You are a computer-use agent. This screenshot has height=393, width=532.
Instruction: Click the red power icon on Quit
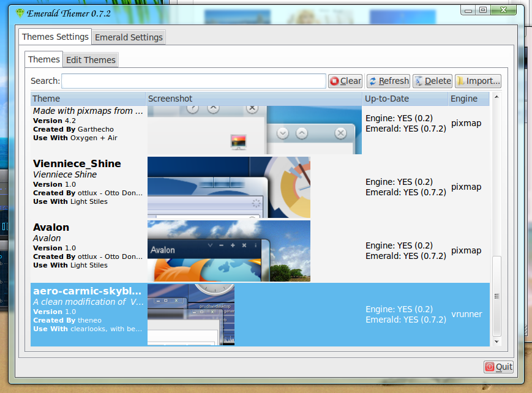[490, 367]
